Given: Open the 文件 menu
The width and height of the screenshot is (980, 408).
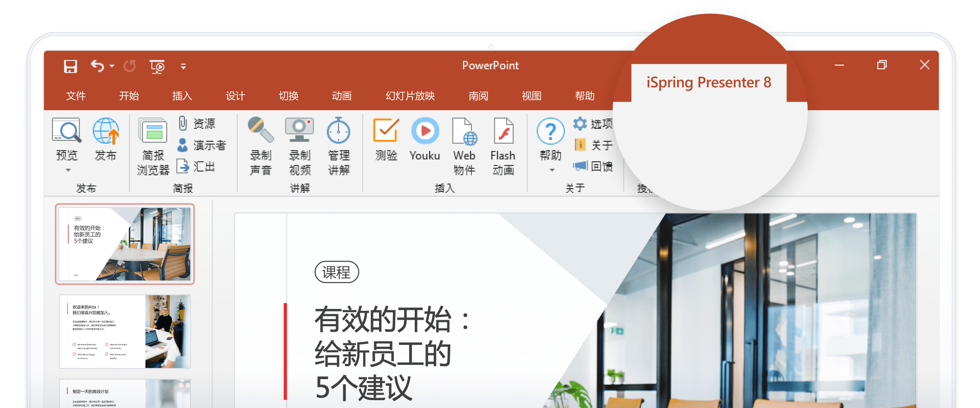Looking at the screenshot, I should [76, 96].
